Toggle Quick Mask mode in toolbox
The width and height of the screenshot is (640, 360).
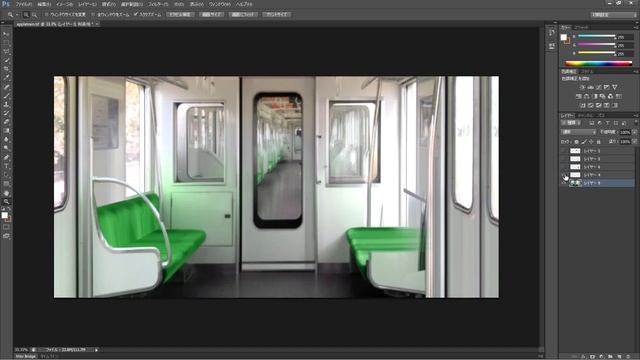point(6,227)
